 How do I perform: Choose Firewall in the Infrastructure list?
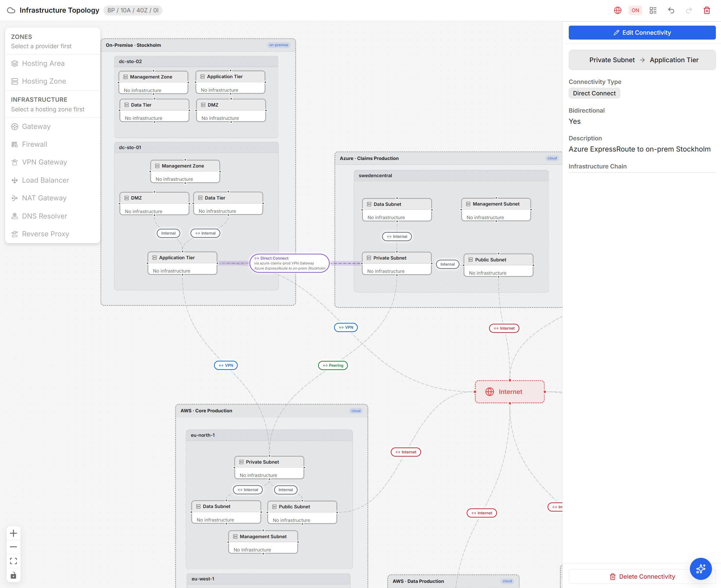(x=53, y=144)
